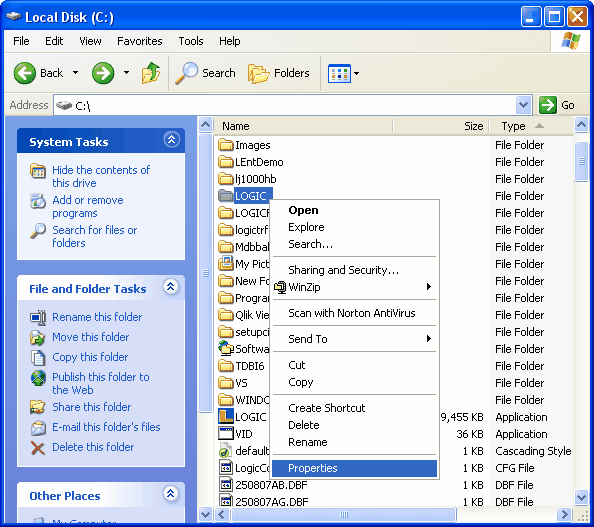Expand the Send To submenu arrow
The width and height of the screenshot is (594, 527).
point(428,339)
